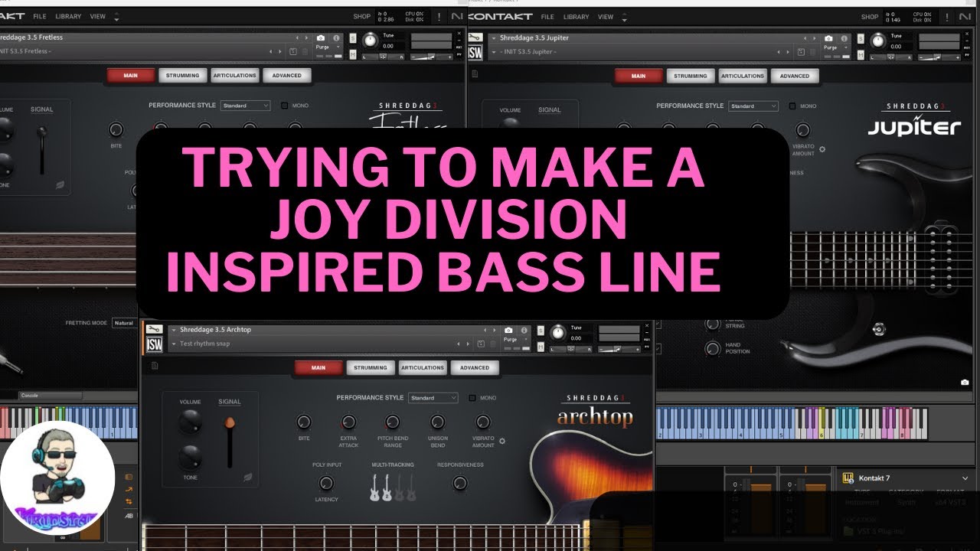Open snapshot camera in Jupiter instrument header
This screenshot has width=980, height=551.
click(x=828, y=38)
